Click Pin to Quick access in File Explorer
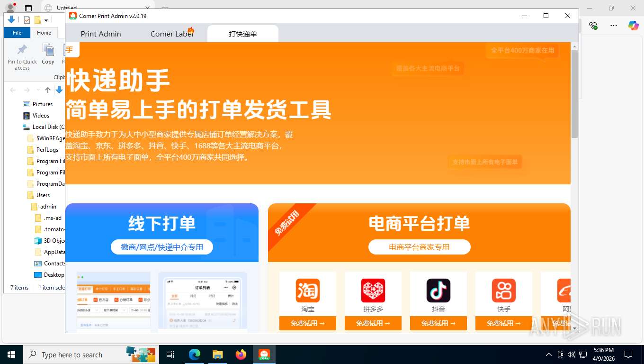 coord(22,57)
